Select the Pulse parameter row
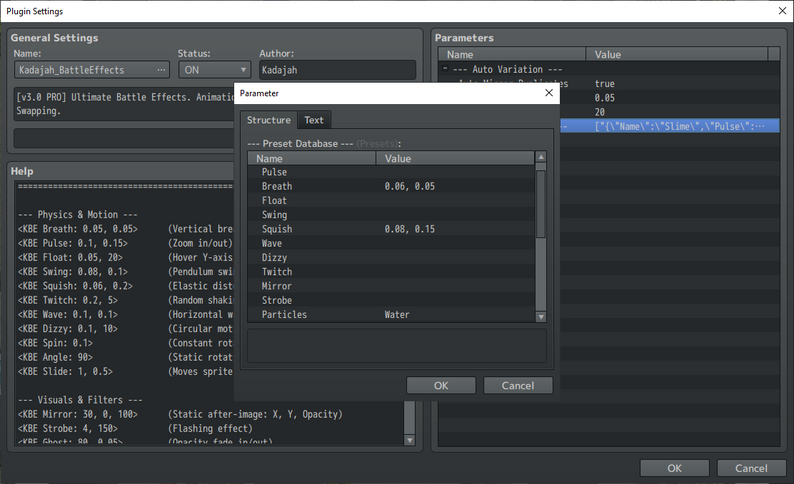The image size is (794, 484). click(x=391, y=172)
